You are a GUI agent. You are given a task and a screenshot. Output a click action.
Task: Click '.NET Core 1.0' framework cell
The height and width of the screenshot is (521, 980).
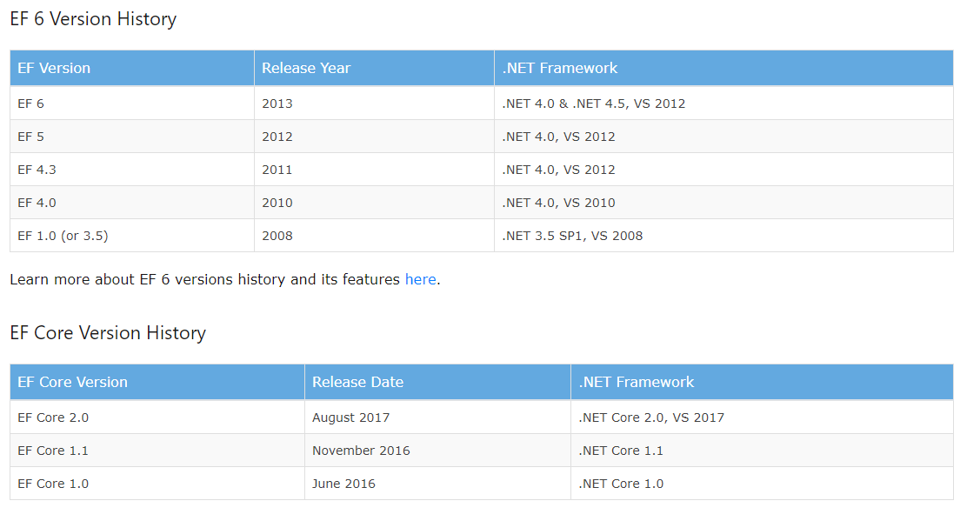[762, 484]
